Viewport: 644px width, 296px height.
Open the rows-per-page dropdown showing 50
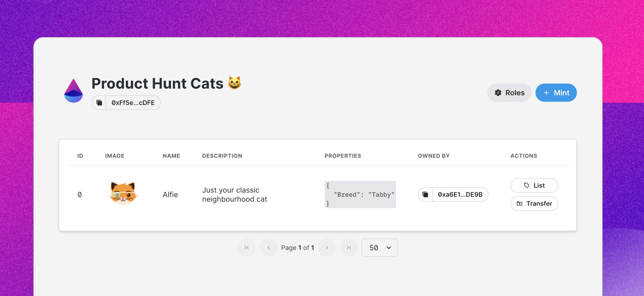[380, 248]
